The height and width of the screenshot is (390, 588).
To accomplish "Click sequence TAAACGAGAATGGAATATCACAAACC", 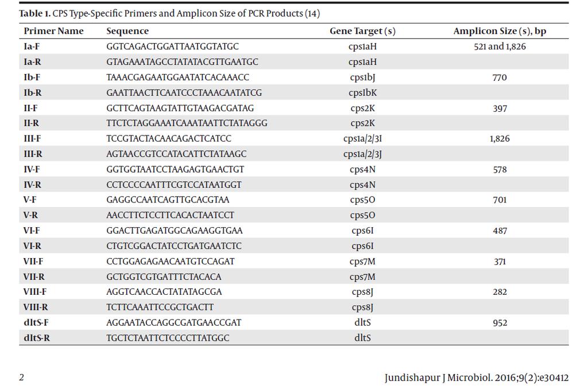I will point(178,77).
